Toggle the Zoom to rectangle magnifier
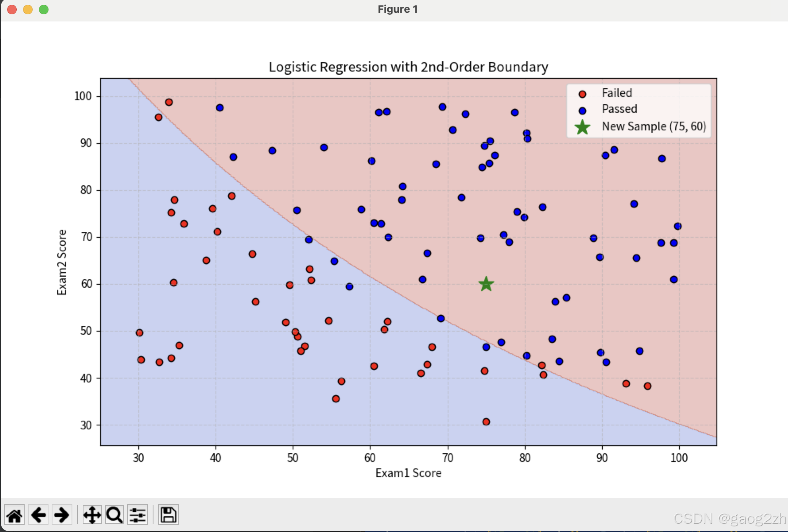 coord(115,515)
